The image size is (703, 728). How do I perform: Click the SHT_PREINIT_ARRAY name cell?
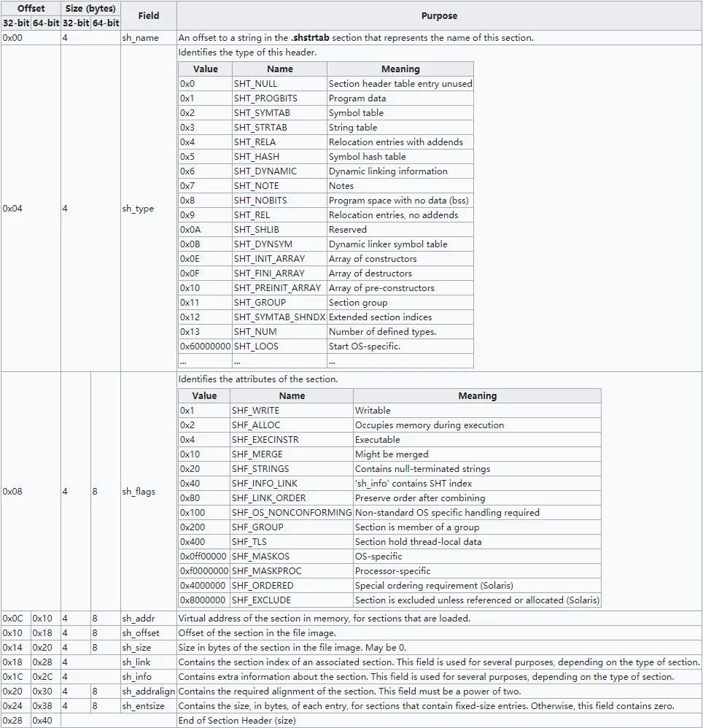point(279,288)
